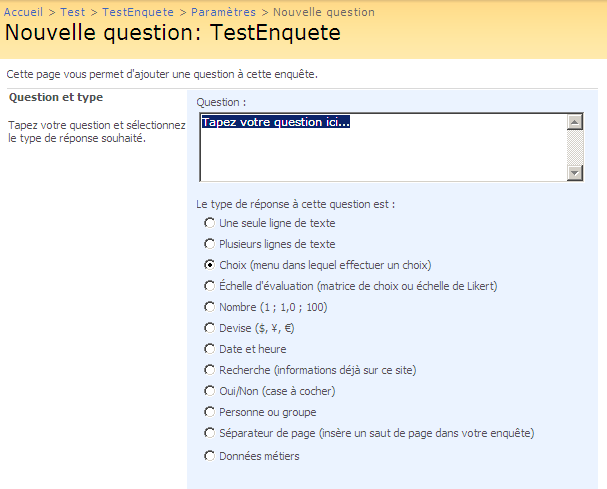The width and height of the screenshot is (607, 489).
Task: Pick the 'Données métiers' answer type
Action: 210,456
